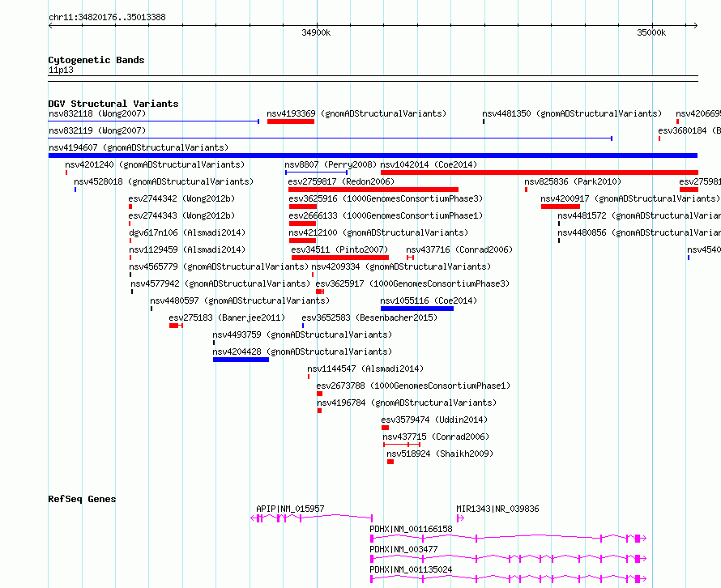The width and height of the screenshot is (721, 588).
Task: Click nsv4481572 gnomAD variant label
Action: [x=639, y=215]
